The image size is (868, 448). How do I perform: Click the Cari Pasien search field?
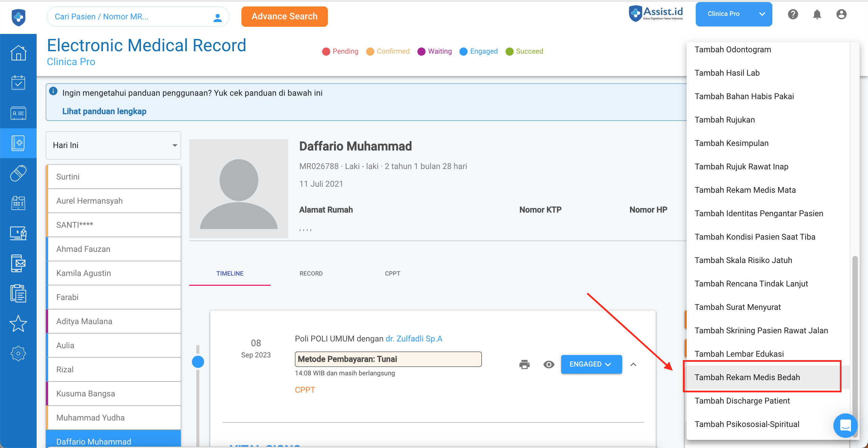[x=129, y=17]
